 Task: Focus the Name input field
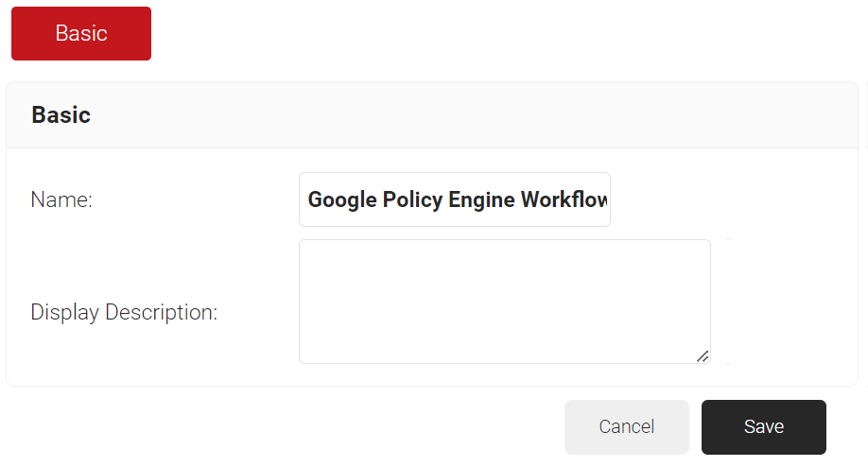[x=454, y=199]
